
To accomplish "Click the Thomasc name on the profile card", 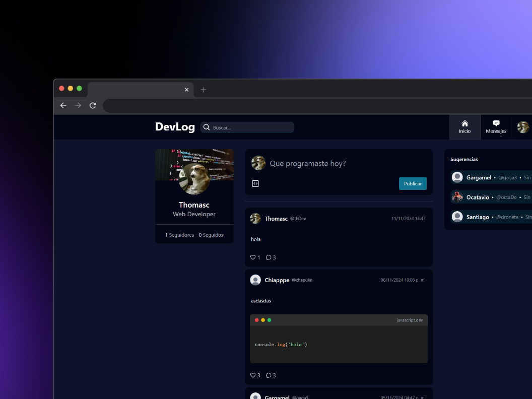I will tap(194, 205).
